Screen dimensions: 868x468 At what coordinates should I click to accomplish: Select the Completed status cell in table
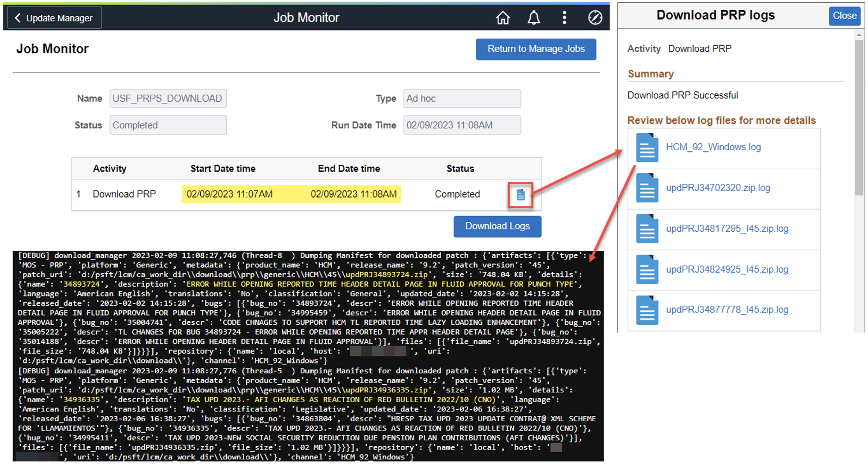click(457, 194)
